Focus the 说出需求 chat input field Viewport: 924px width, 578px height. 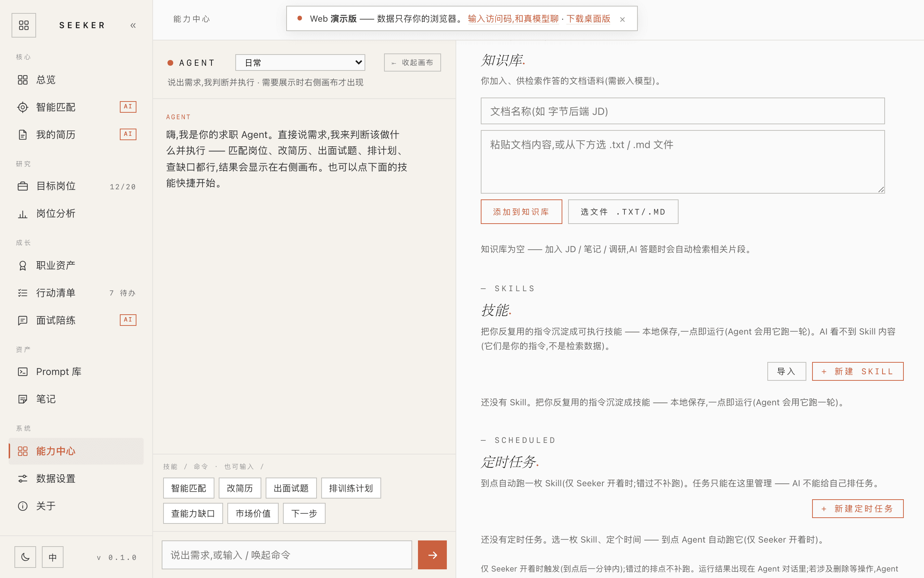pos(287,555)
